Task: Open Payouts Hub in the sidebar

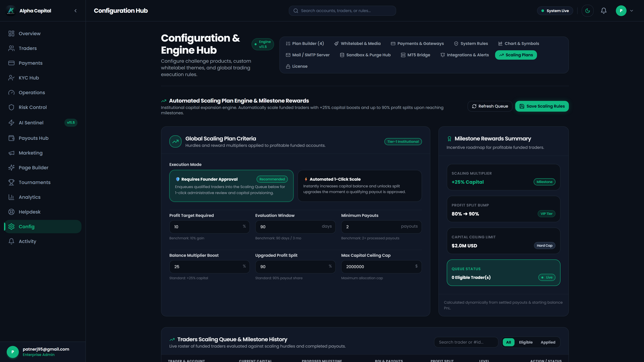Action: point(43,138)
